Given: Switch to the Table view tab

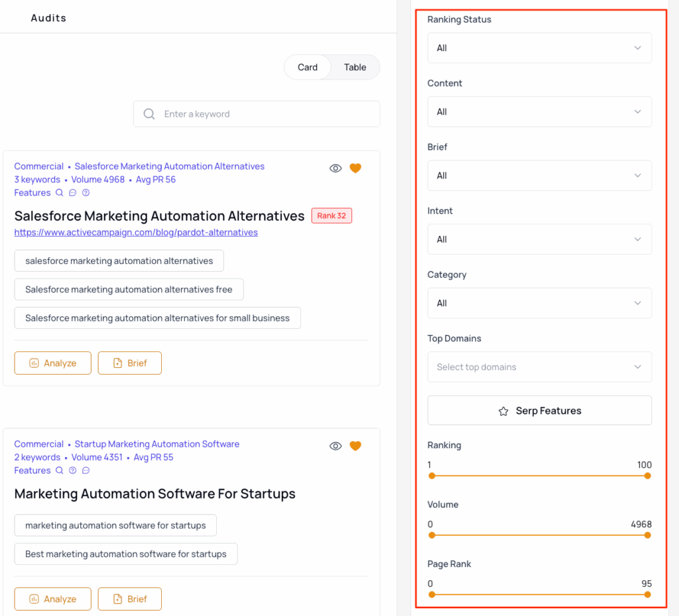Looking at the screenshot, I should click(355, 67).
